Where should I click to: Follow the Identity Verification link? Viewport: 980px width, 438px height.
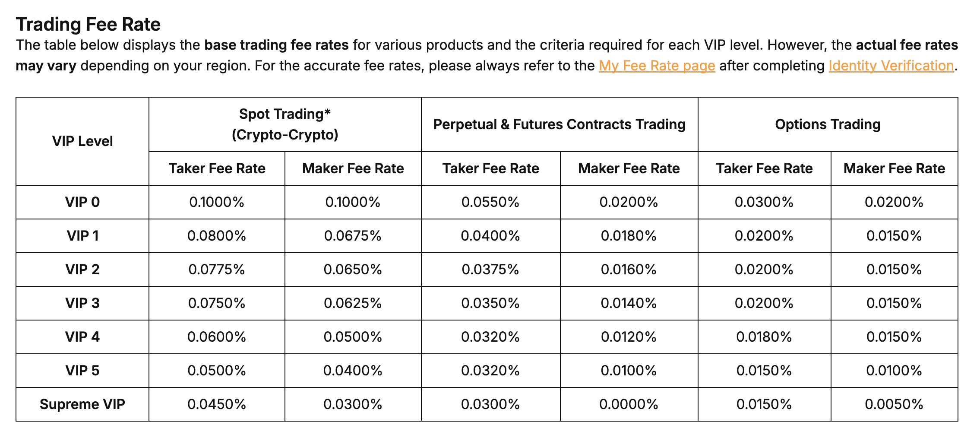[x=891, y=66]
